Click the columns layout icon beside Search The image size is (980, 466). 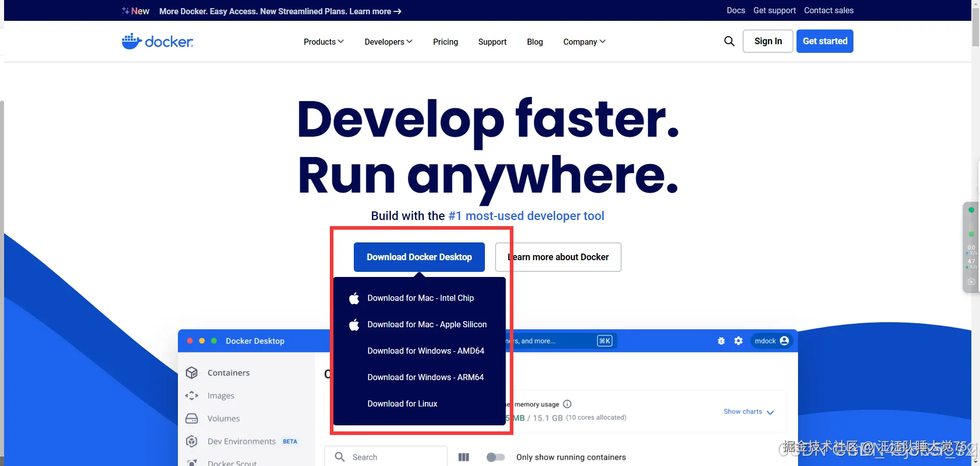pyautogui.click(x=464, y=457)
